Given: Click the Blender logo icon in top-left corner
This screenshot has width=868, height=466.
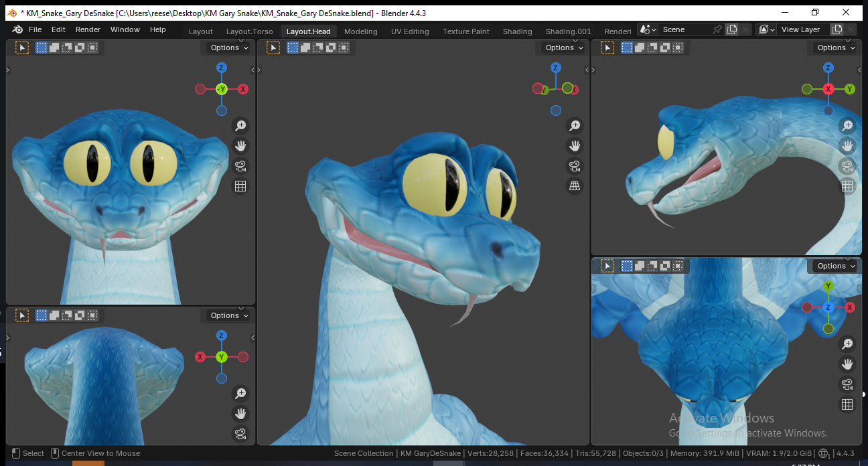Looking at the screenshot, I should point(16,29).
